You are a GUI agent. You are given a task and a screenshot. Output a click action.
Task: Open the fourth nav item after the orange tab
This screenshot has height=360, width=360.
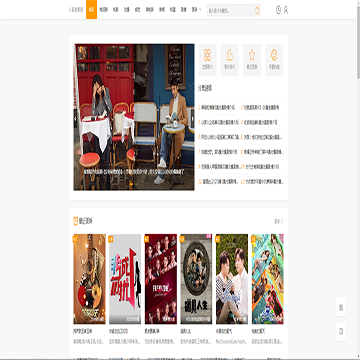(x=137, y=10)
